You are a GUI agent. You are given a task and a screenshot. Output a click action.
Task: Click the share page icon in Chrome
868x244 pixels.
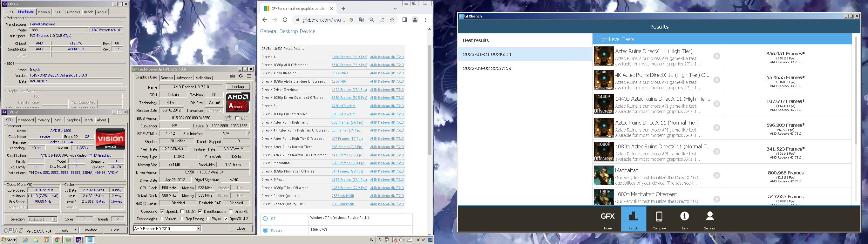(382, 20)
